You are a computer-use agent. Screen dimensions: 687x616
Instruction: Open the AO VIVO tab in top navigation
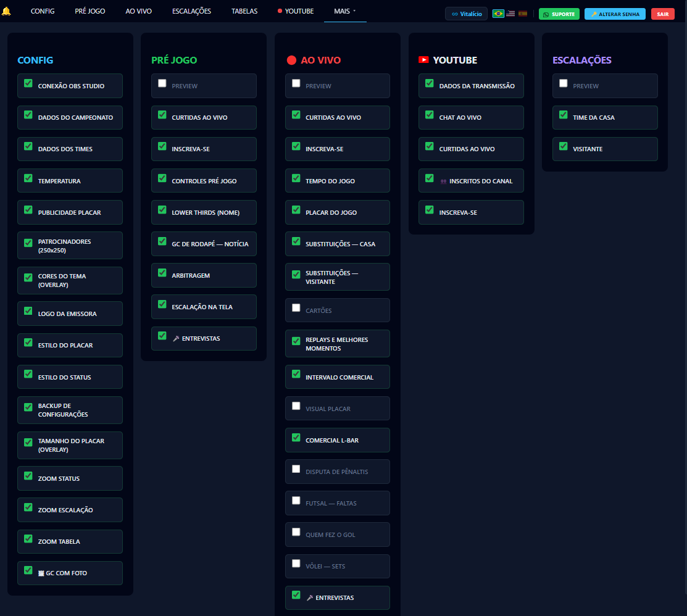[x=138, y=11]
